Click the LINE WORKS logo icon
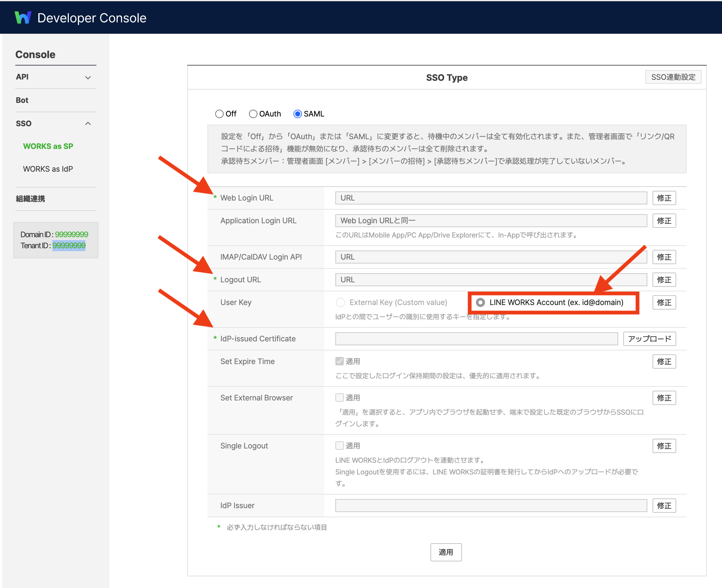 coord(23,18)
